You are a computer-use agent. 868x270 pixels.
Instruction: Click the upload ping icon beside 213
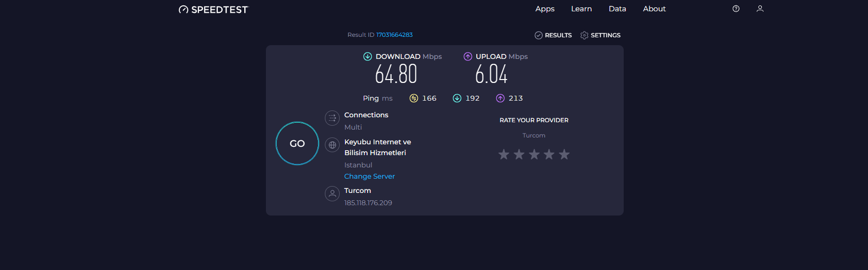click(500, 98)
